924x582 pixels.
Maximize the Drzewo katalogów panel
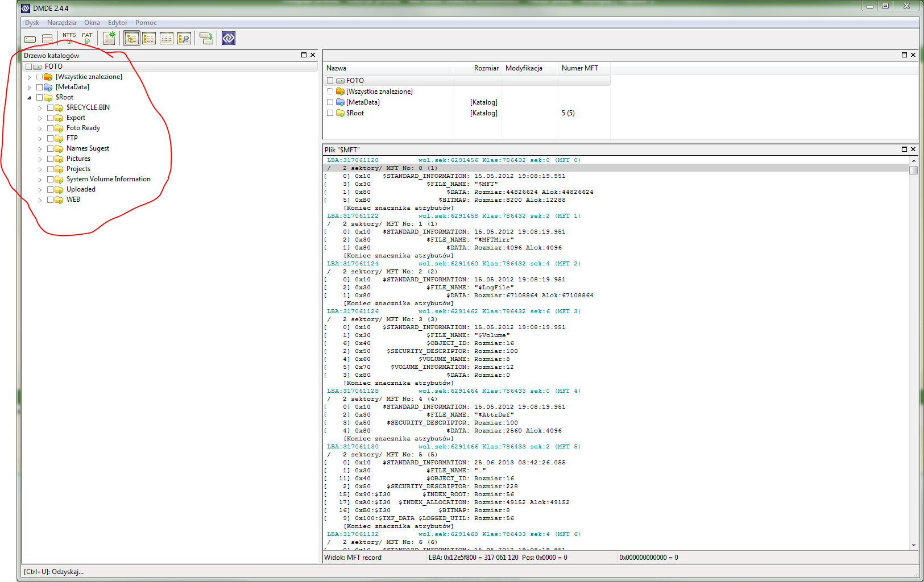pos(304,55)
